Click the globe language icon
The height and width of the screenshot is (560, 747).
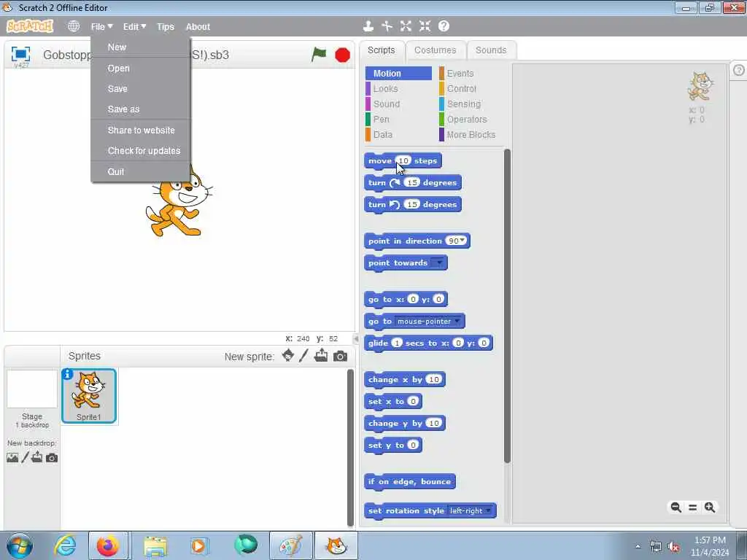(x=74, y=26)
